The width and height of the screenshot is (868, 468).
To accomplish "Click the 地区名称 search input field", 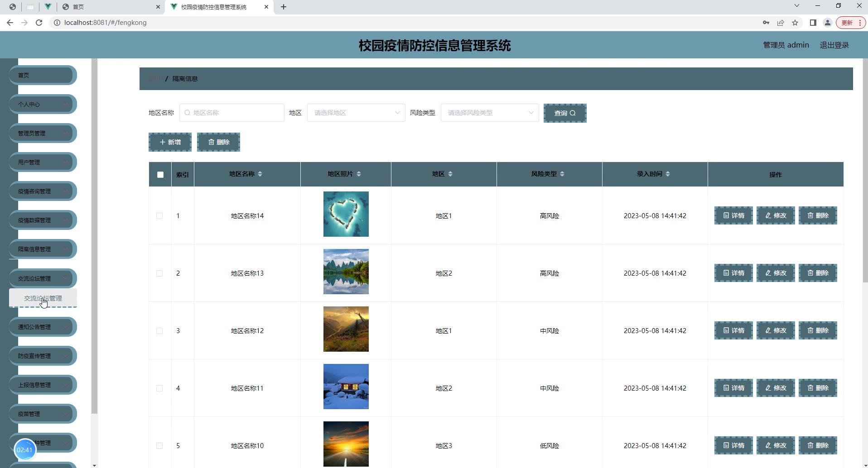I will [x=232, y=113].
